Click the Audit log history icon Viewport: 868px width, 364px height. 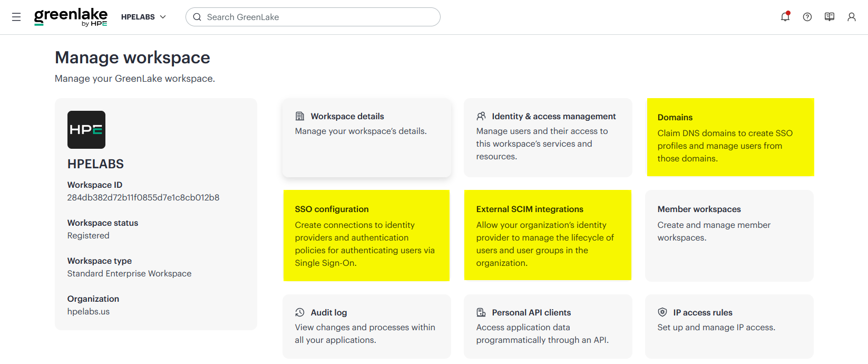tap(300, 312)
